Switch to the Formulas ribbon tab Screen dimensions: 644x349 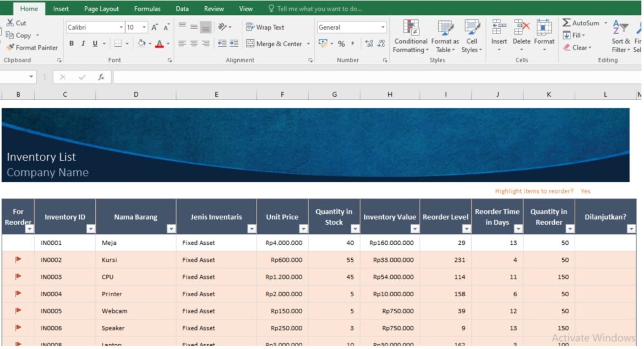[147, 8]
